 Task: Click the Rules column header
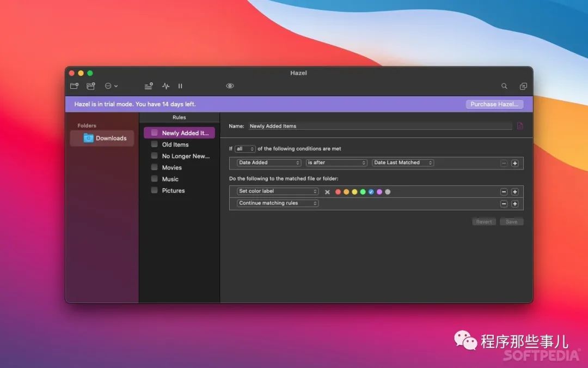pos(179,117)
